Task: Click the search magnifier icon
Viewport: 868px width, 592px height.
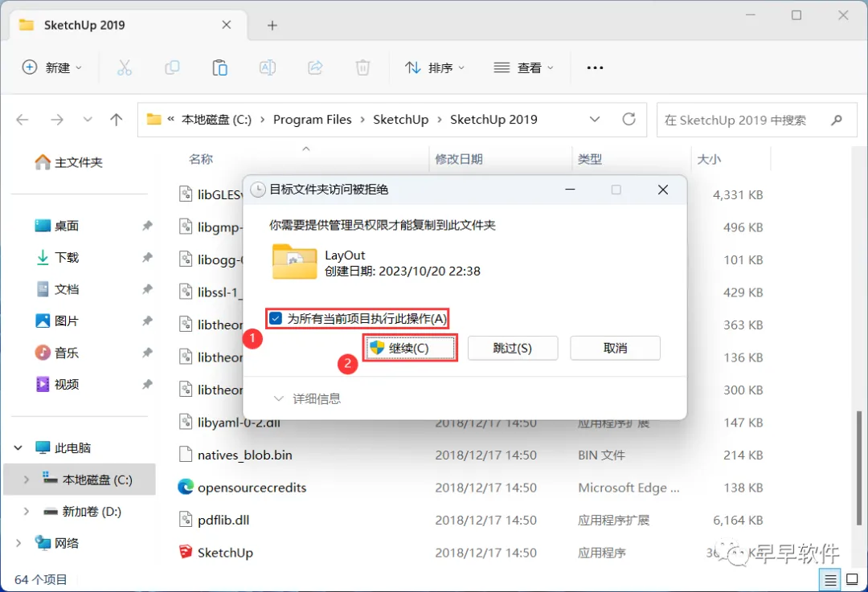Action: pyautogui.click(x=837, y=120)
